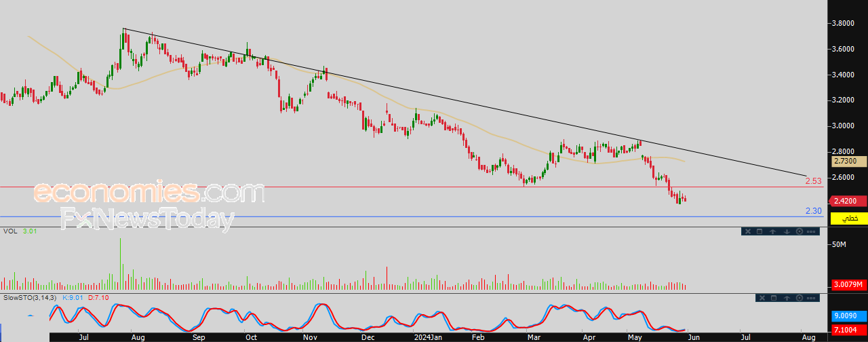Maximize the VOL indicator pane
This screenshot has width=868, height=342.
click(x=759, y=231)
